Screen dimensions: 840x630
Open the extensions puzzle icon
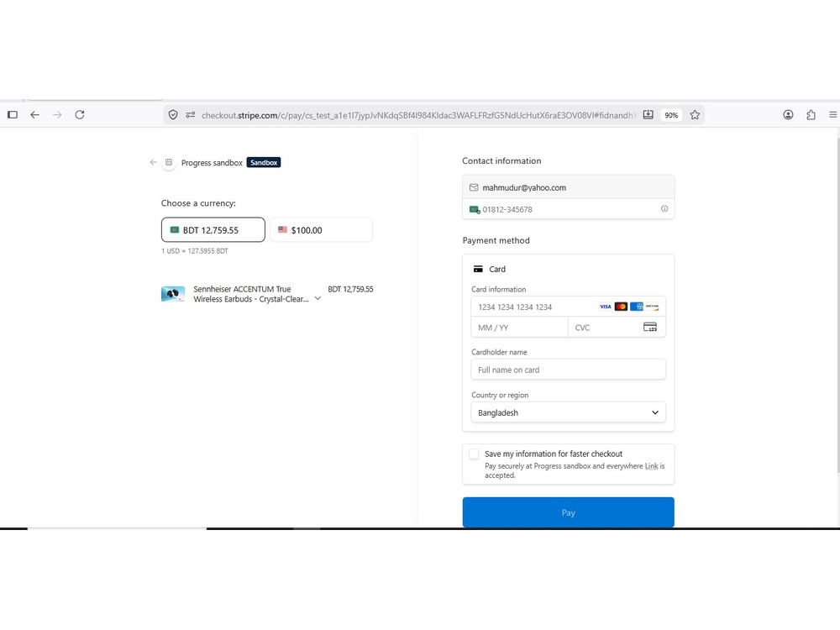[x=811, y=114]
